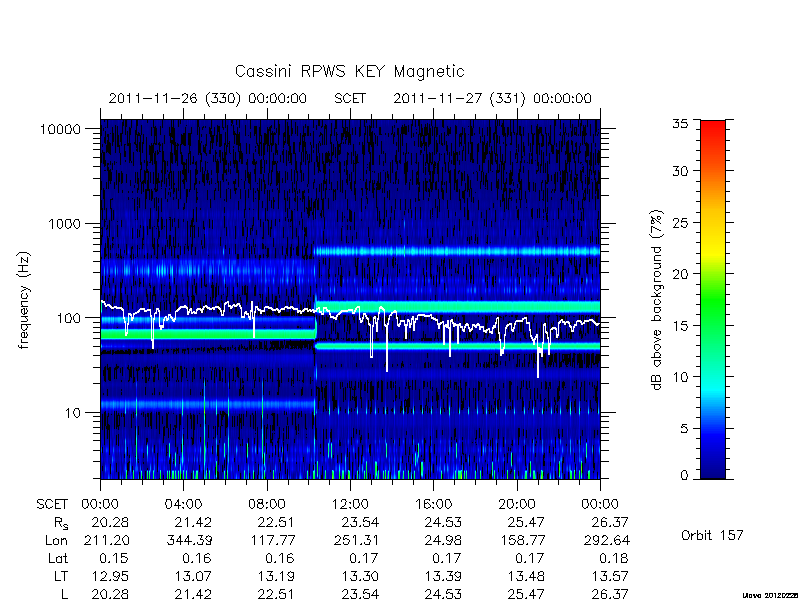Click the L row label at the bottom
The width and height of the screenshot is (800, 600).
[x=65, y=594]
